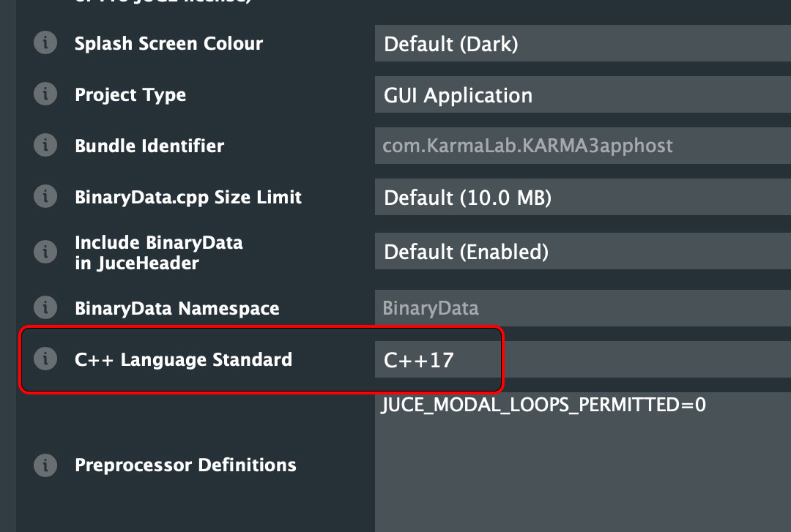Click the Preprocessor Definitions label

185,465
